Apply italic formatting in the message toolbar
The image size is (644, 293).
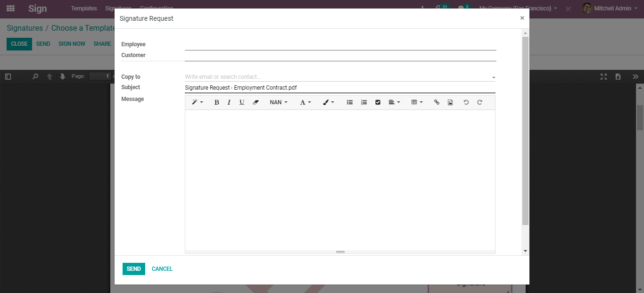tap(229, 102)
